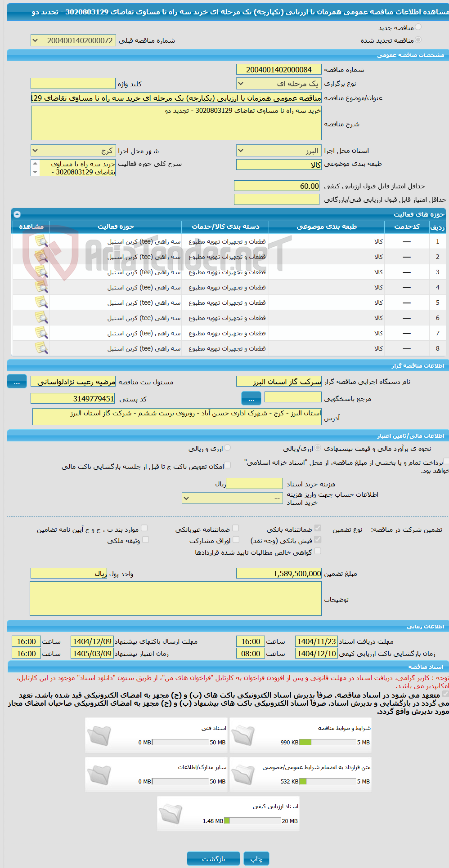449x868 pixels.
Task: Click the مهلت دریافت اسناد date field
Action: tap(316, 641)
